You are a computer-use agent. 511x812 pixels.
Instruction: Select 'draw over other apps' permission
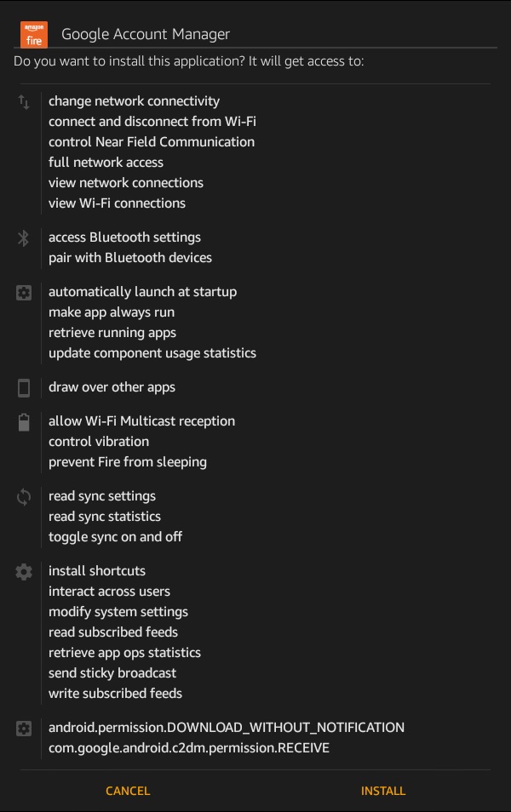112,387
